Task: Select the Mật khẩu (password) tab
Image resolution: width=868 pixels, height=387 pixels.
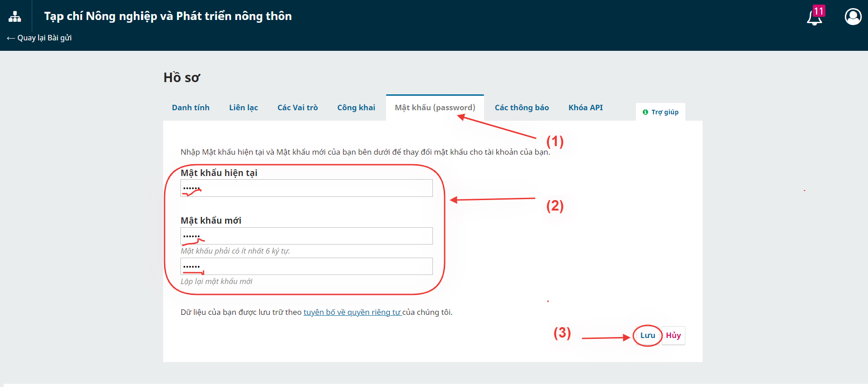Action: coord(435,108)
